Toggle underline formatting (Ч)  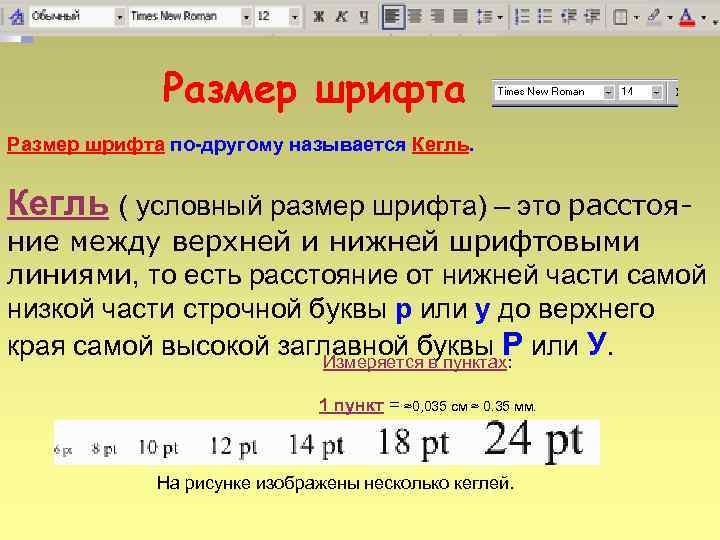tap(364, 17)
